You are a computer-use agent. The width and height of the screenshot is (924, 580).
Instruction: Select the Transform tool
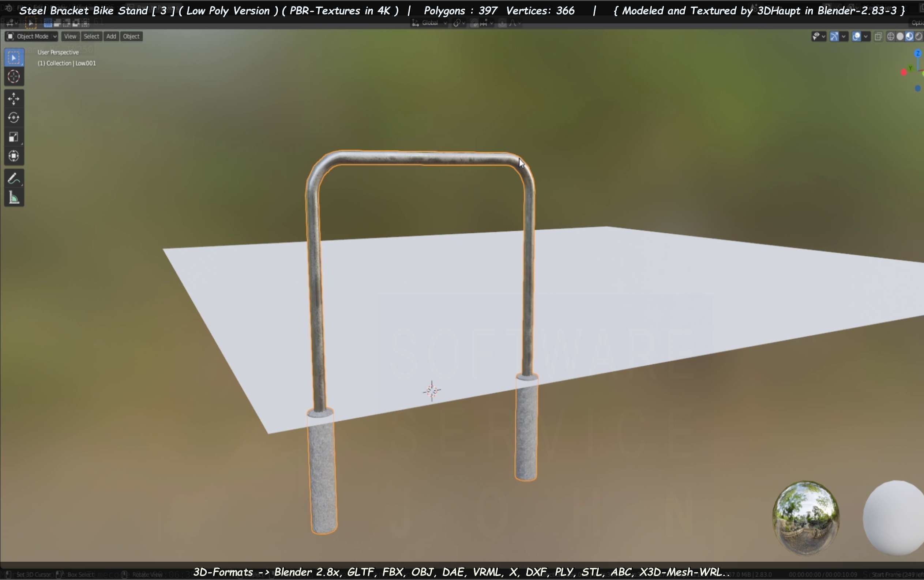14,156
